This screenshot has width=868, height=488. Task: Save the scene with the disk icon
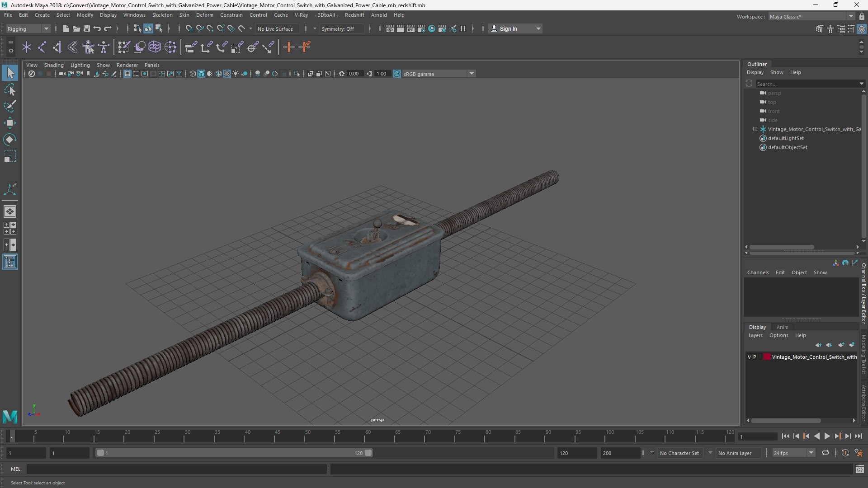coord(87,28)
